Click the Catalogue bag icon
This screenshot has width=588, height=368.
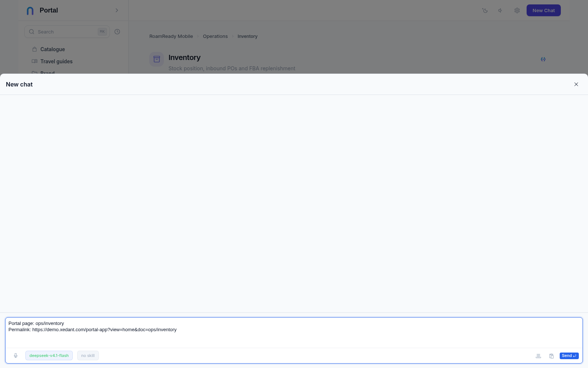pos(35,49)
